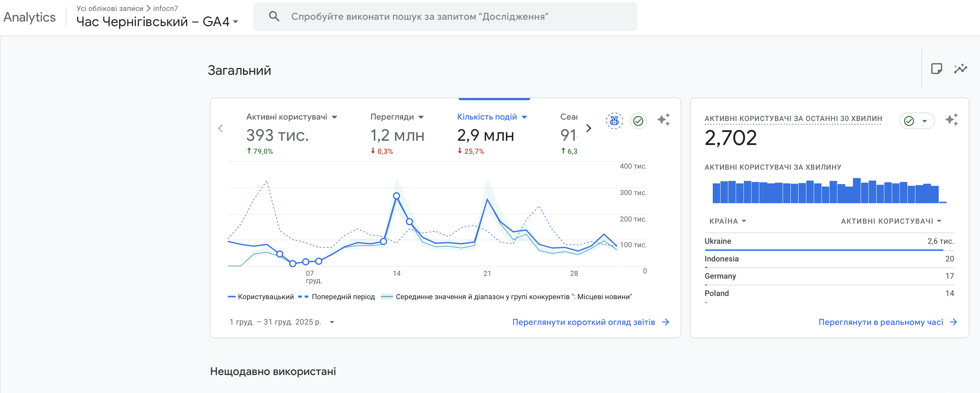This screenshot has width=980, height=393.
Task: Expand the Країна dimension dropdown
Action: pyautogui.click(x=727, y=221)
